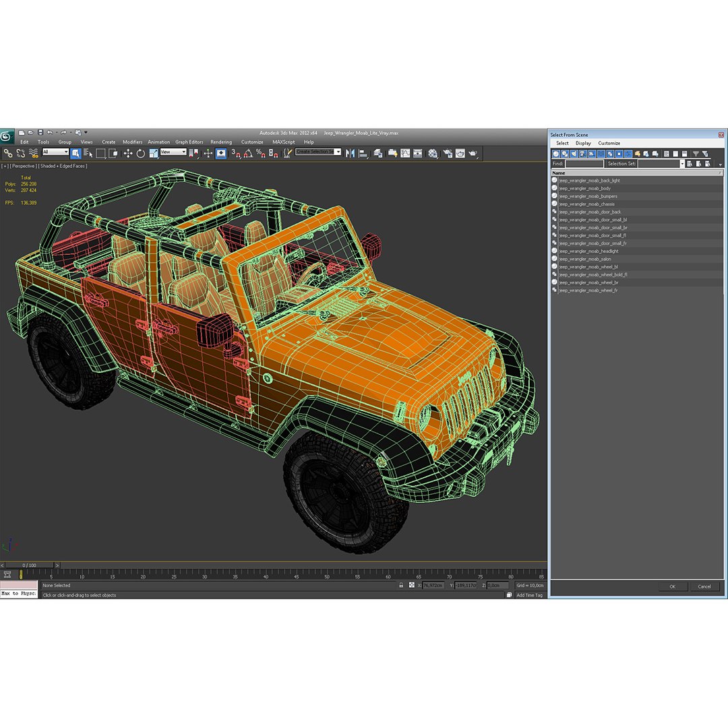The image size is (728, 728).
Task: Toggle Display Shapes filter in Select From Scene
Action: click(565, 154)
